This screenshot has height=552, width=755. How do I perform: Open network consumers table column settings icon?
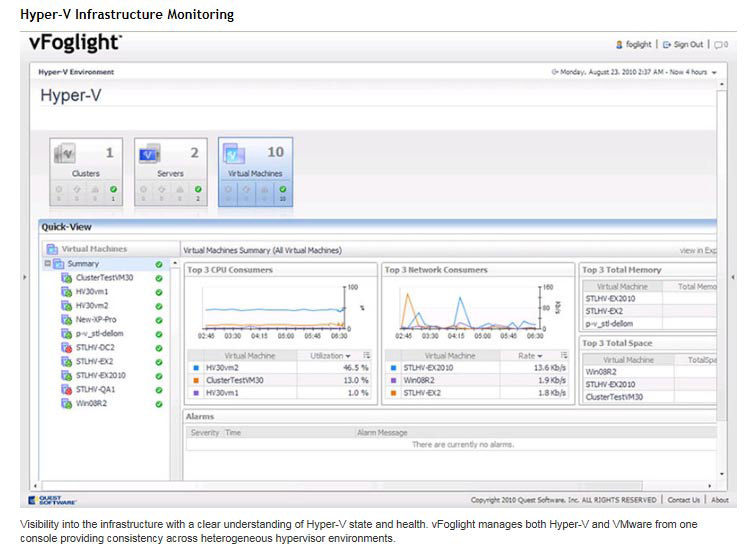click(x=564, y=355)
